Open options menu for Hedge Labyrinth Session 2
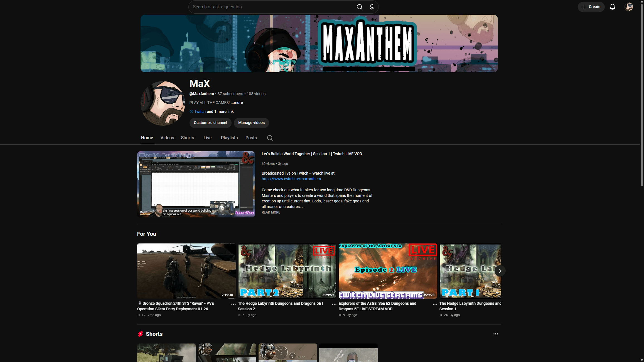Image resolution: width=644 pixels, height=362 pixels. click(x=334, y=304)
